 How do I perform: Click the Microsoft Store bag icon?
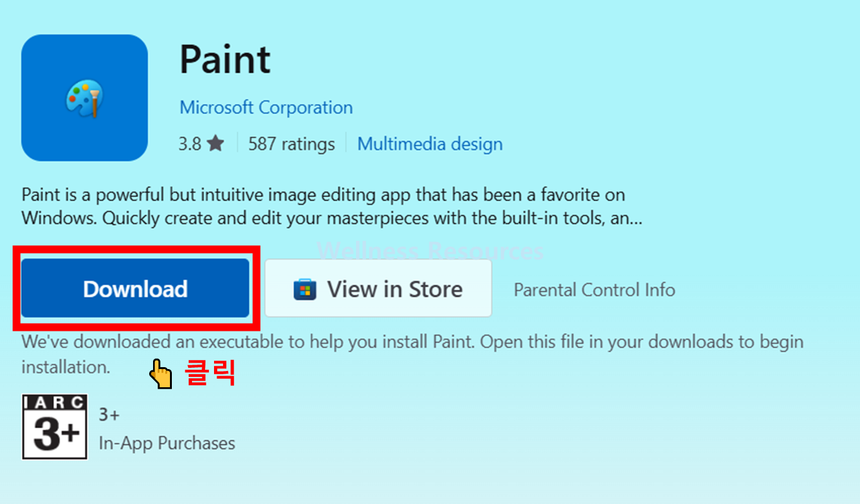pyautogui.click(x=304, y=289)
